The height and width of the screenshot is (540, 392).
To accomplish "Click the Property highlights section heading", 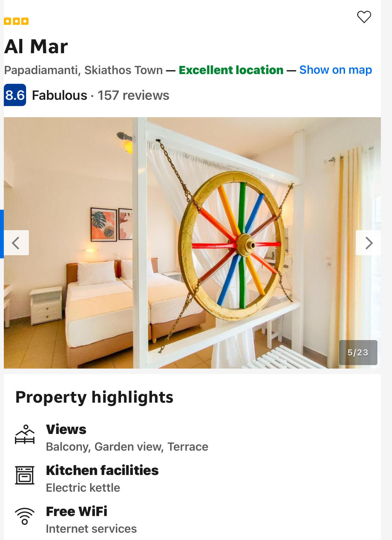I will pos(94,397).
